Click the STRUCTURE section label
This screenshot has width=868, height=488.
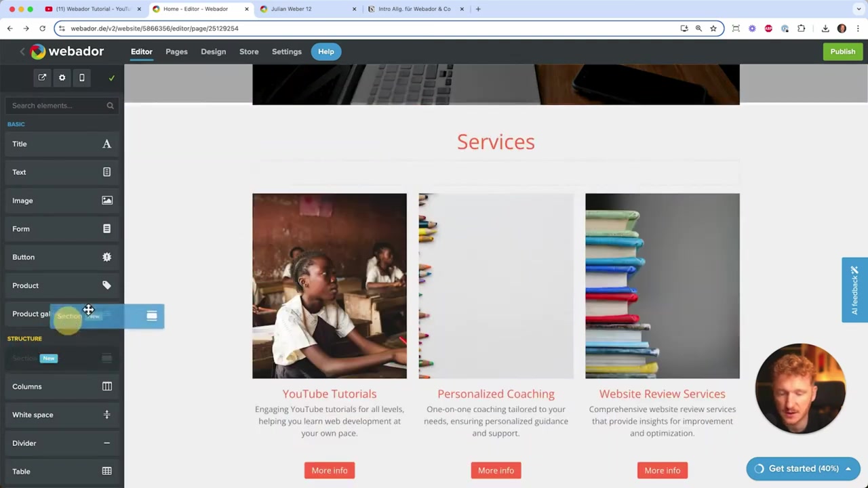point(24,338)
